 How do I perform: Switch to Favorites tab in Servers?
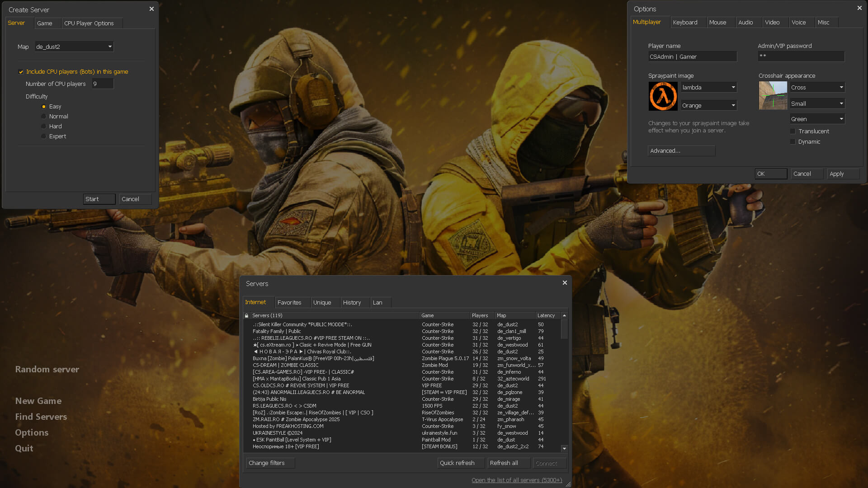(x=292, y=302)
